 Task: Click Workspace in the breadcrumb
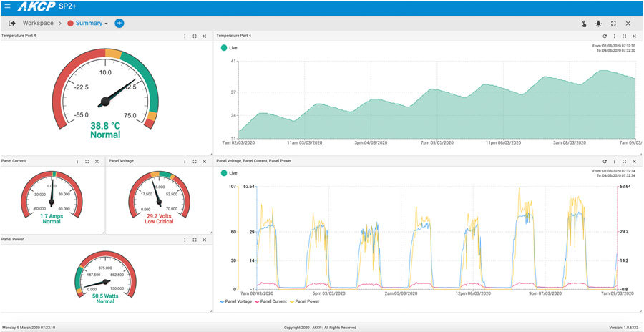pos(38,24)
